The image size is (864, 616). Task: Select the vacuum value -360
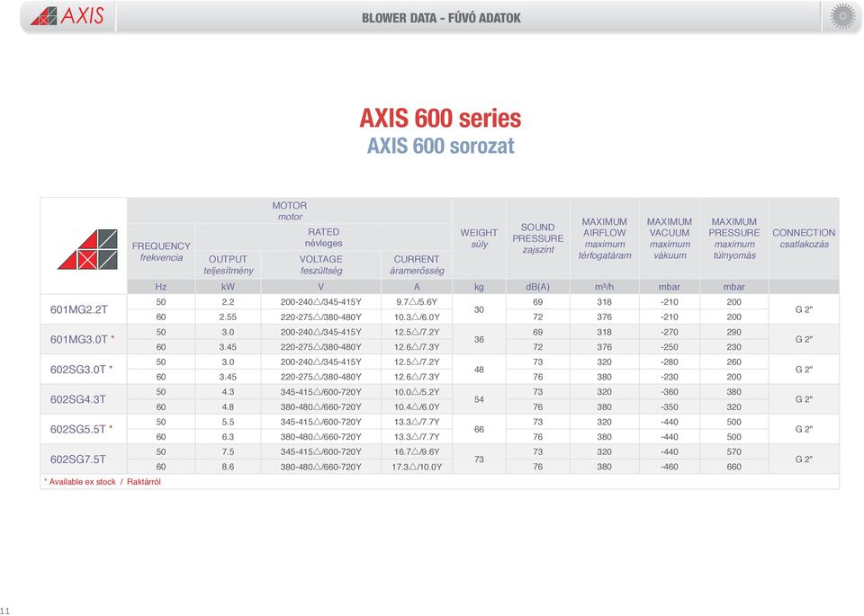[669, 392]
